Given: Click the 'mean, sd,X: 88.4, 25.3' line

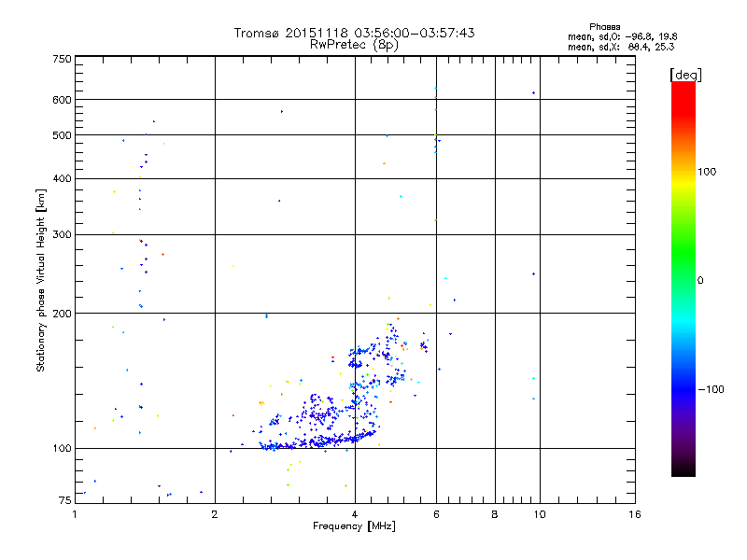Looking at the screenshot, I should 621,47.
